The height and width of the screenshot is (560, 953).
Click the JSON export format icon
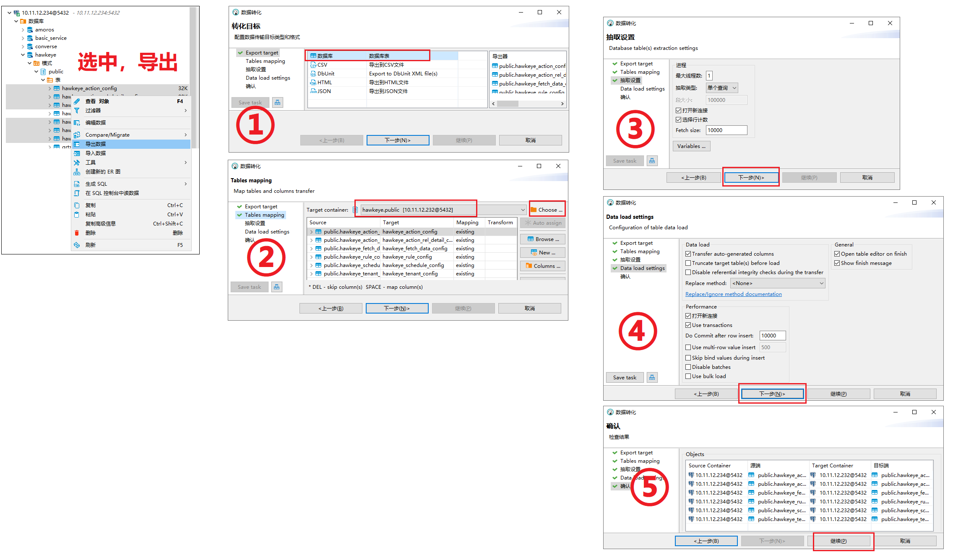313,91
